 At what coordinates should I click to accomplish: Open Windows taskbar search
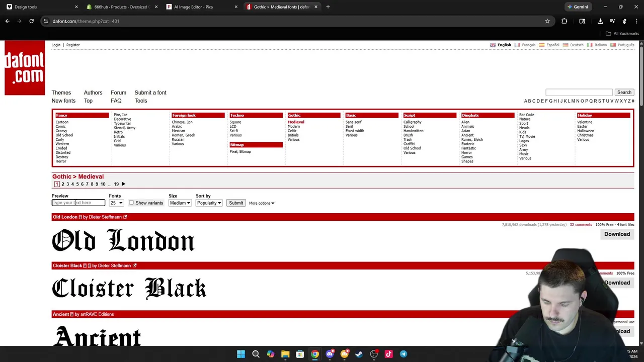pyautogui.click(x=256, y=354)
